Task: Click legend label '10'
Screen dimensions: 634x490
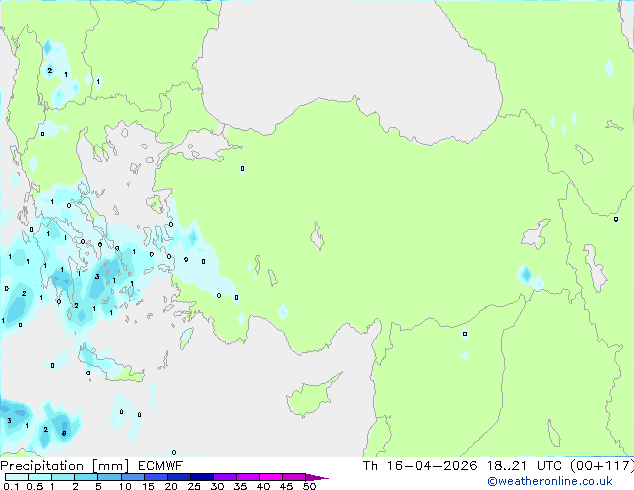Action: (125, 486)
